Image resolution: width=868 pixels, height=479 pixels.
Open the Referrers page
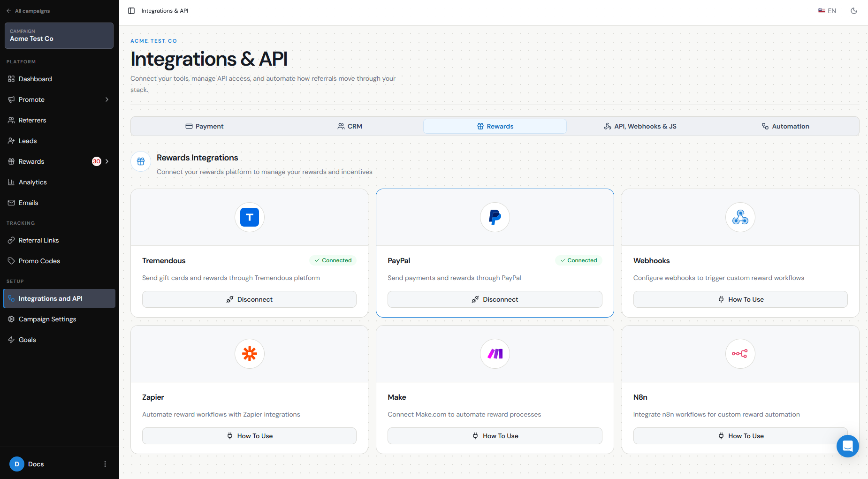pyautogui.click(x=59, y=120)
